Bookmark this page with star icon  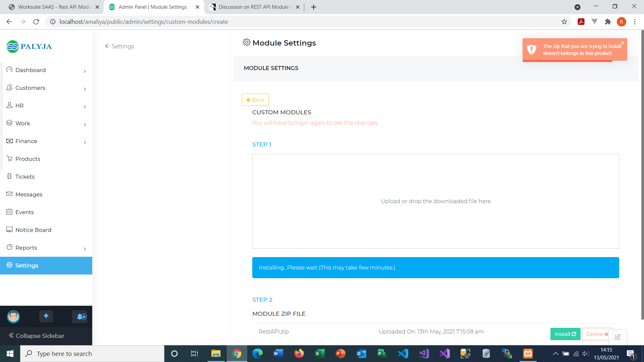[564, 22]
